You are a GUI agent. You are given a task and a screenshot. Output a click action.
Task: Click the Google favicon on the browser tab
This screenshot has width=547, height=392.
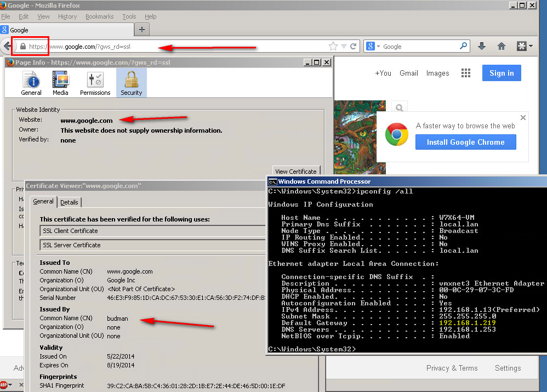pyautogui.click(x=4, y=30)
